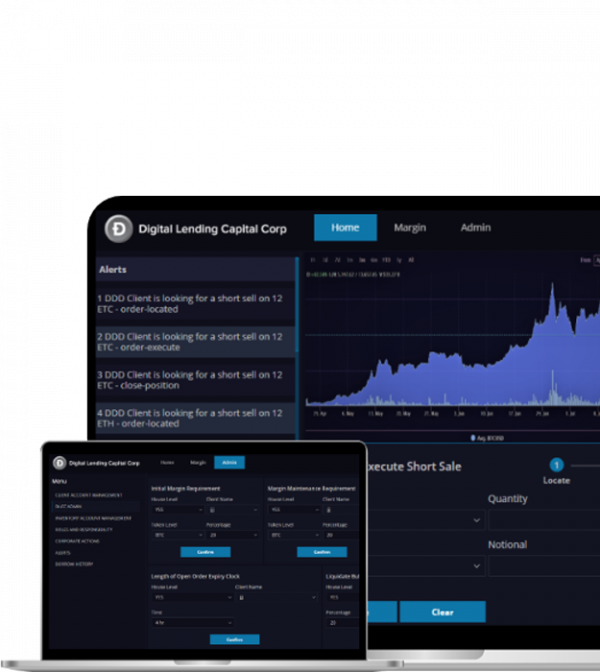Open Inventory Account Management menu item
Screen dimensions: 600x672
click(x=93, y=518)
